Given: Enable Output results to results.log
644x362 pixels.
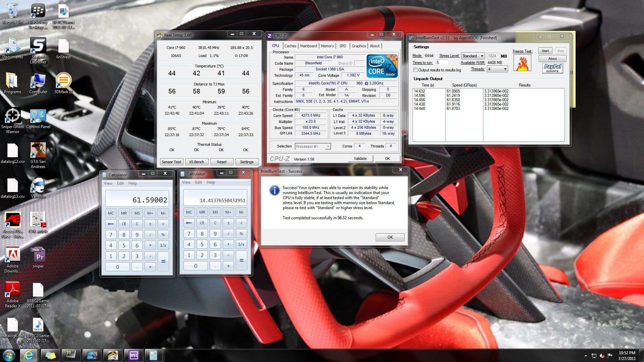Looking at the screenshot, I should (415, 70).
